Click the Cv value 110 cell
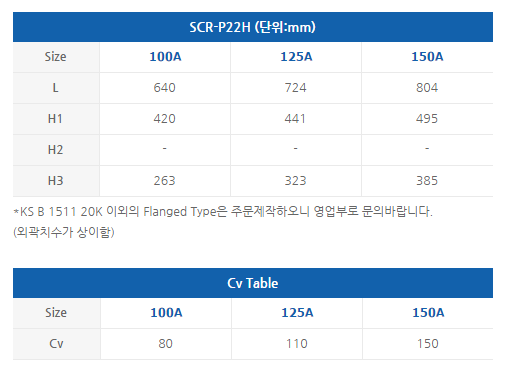Screen dimensions: 508x392 click(x=297, y=344)
